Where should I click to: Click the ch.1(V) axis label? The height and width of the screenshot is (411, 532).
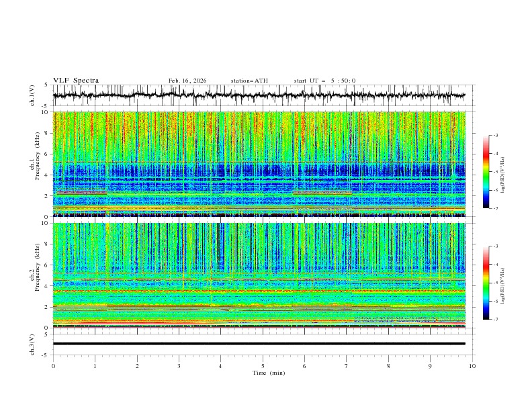33,95
